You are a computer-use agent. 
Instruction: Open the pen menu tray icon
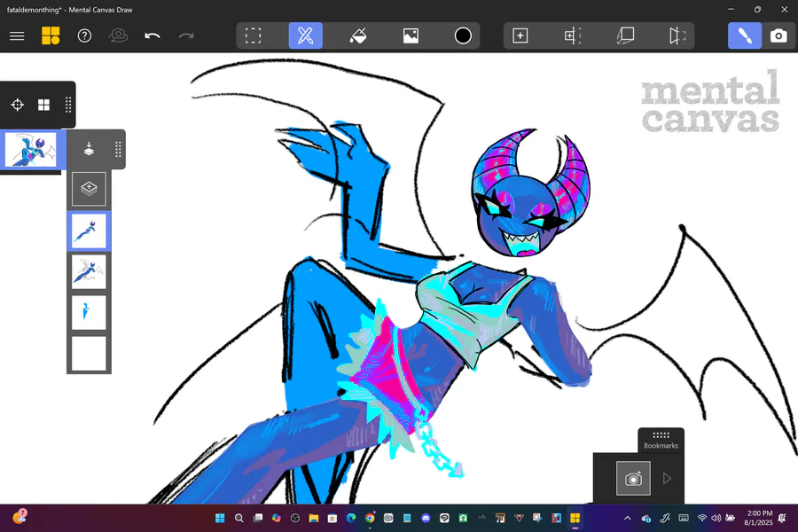tap(665, 518)
